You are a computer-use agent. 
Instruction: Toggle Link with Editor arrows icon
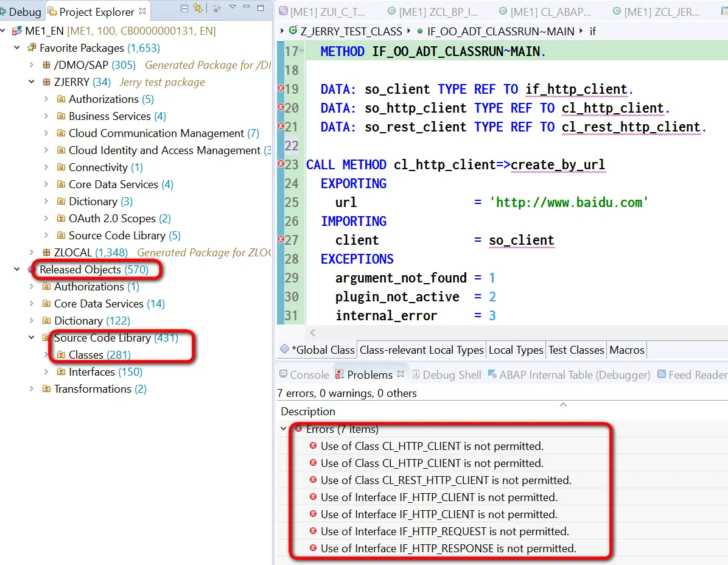coord(198,8)
